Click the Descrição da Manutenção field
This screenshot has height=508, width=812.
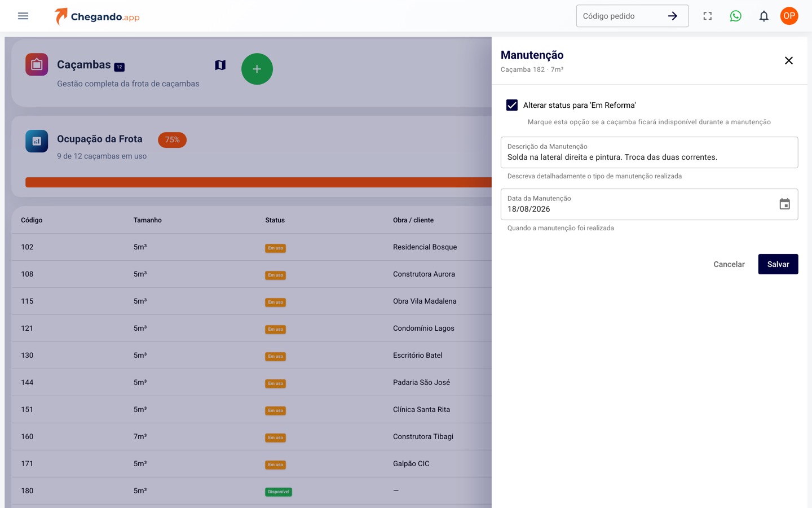tap(649, 152)
